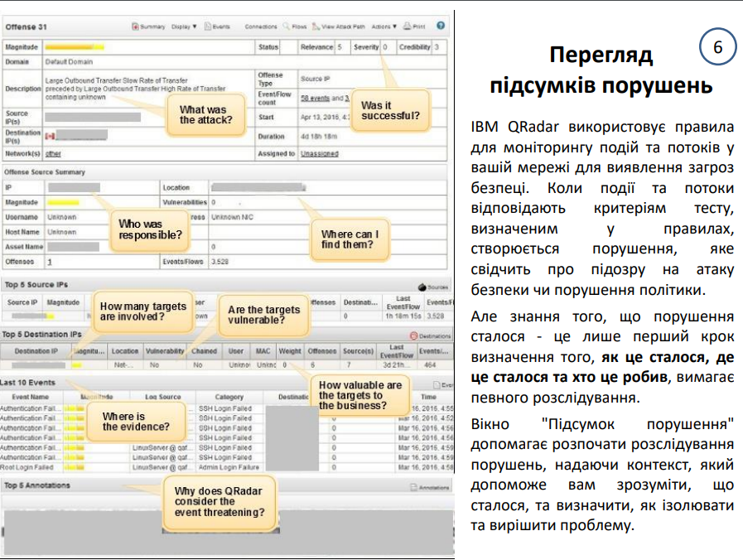
Task: Open the Connections view
Action: [x=261, y=27]
